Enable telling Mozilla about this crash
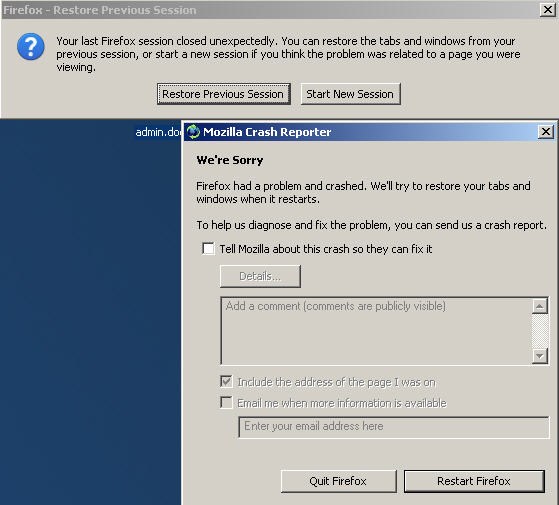Viewport: 559px width, 505px height. click(208, 248)
